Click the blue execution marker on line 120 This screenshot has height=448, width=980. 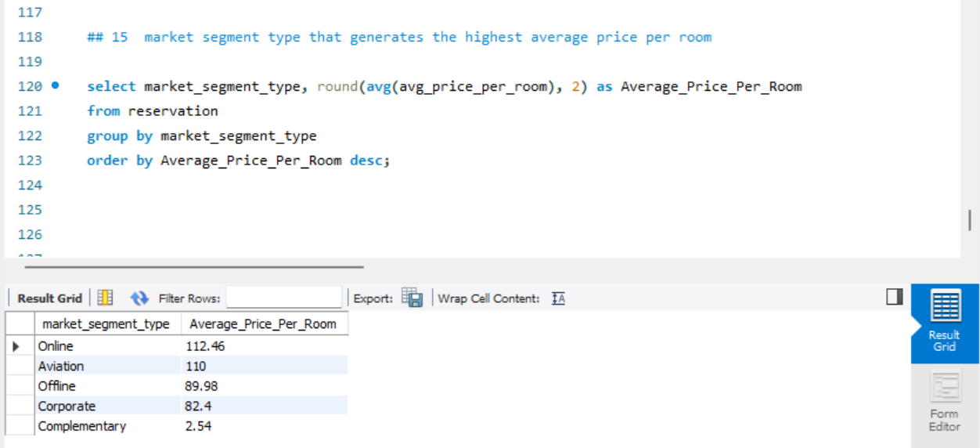coord(55,85)
